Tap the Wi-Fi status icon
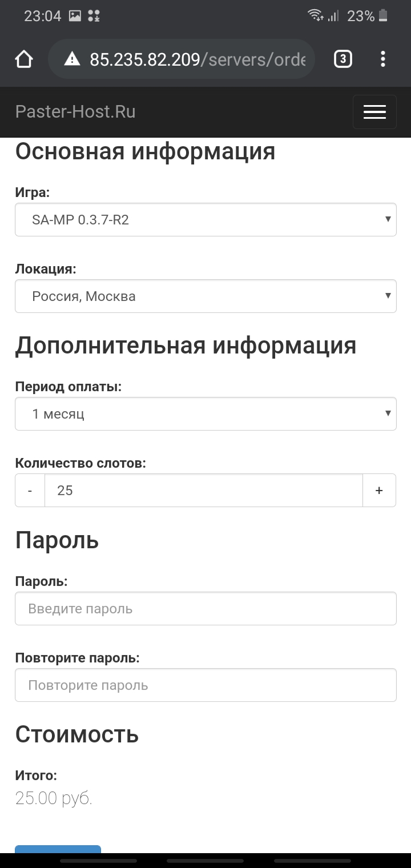This screenshot has width=411, height=868. 315,15
